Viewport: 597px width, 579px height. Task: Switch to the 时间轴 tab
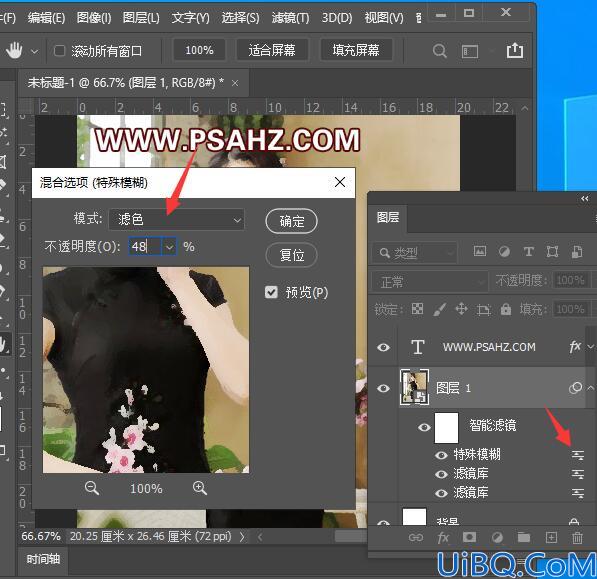point(43,559)
